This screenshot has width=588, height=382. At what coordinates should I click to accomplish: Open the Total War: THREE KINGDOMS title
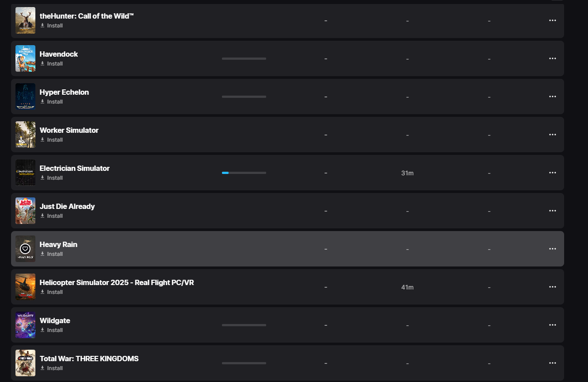[89, 359]
